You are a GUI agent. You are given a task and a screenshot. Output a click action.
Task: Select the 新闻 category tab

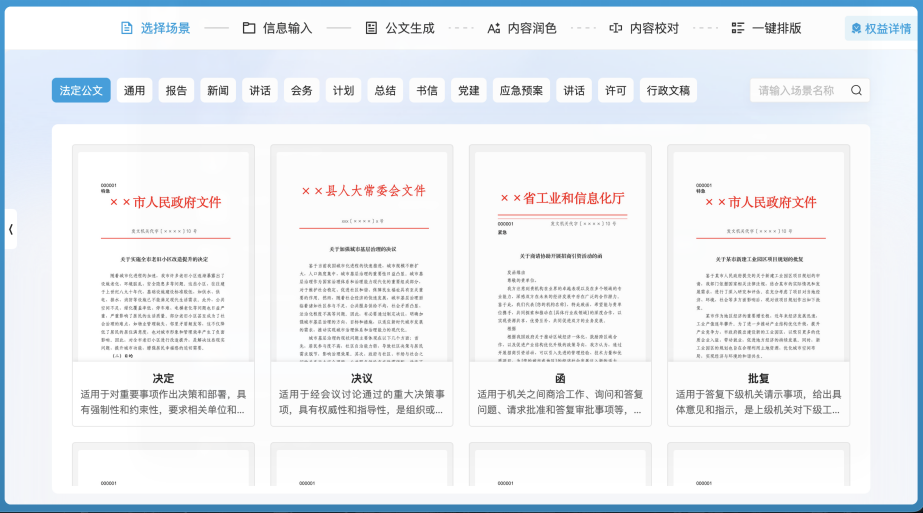point(218,90)
